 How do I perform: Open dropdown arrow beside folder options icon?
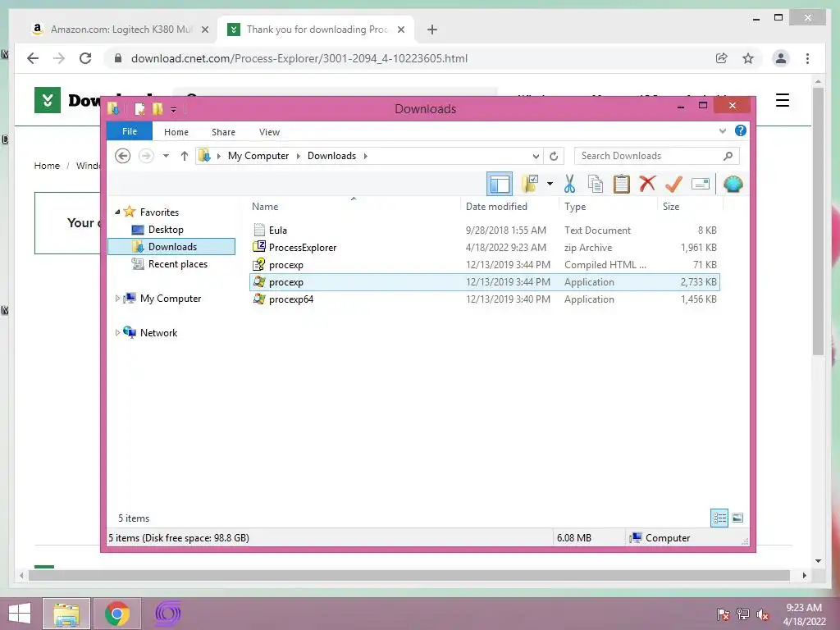tap(550, 184)
